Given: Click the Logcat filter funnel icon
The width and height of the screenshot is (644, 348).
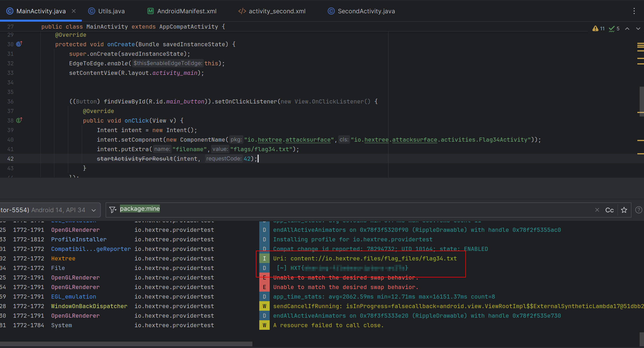Looking at the screenshot, I should pyautogui.click(x=113, y=210).
